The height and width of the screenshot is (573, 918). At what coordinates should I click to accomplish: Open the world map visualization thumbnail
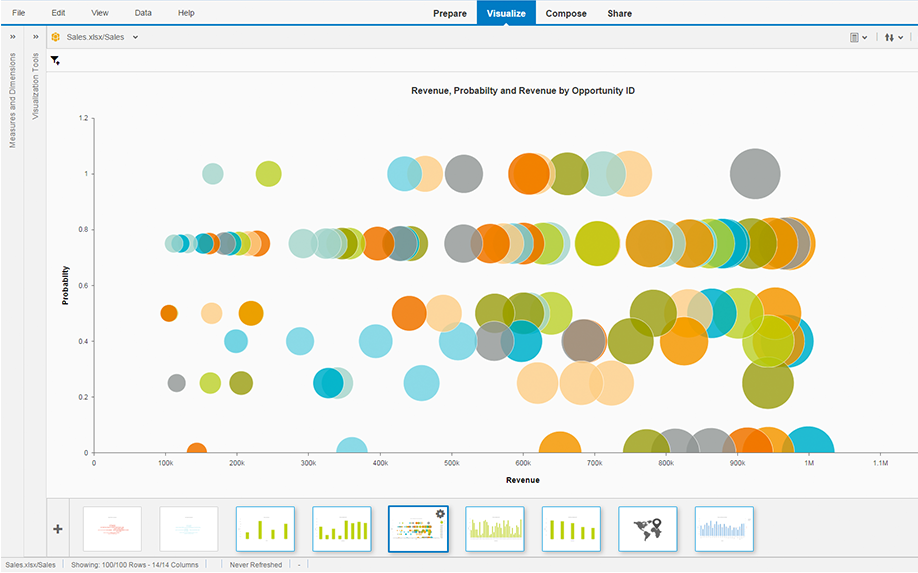click(x=647, y=528)
